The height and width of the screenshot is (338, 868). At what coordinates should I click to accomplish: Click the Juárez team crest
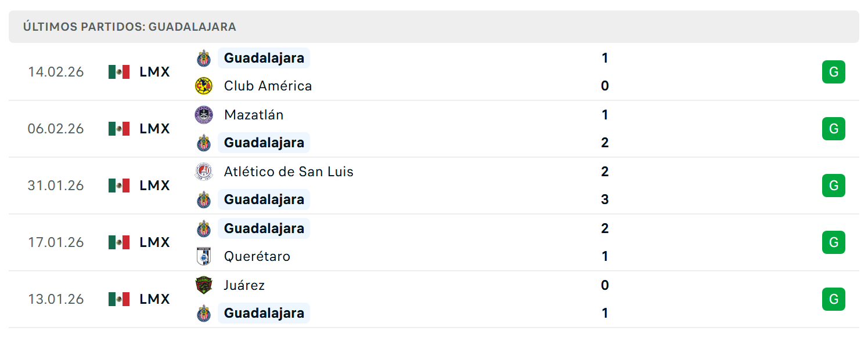pyautogui.click(x=204, y=285)
